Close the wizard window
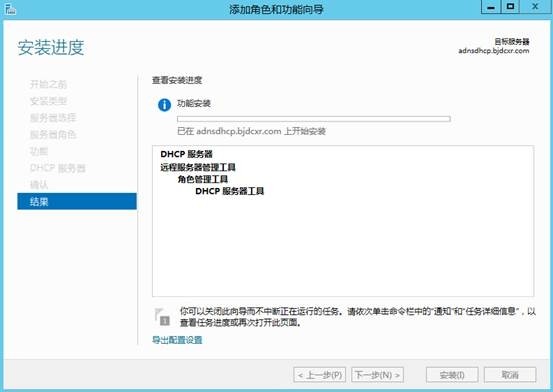The image size is (553, 392). point(535,7)
